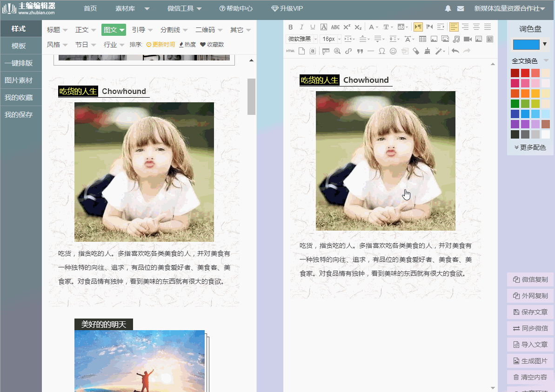Viewport: 555px width, 392px height.
Task: Open the emoji insert icon
Action: (x=392, y=51)
